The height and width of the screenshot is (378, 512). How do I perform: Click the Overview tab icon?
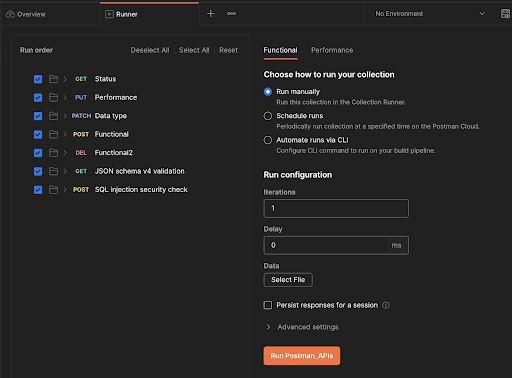(10, 14)
